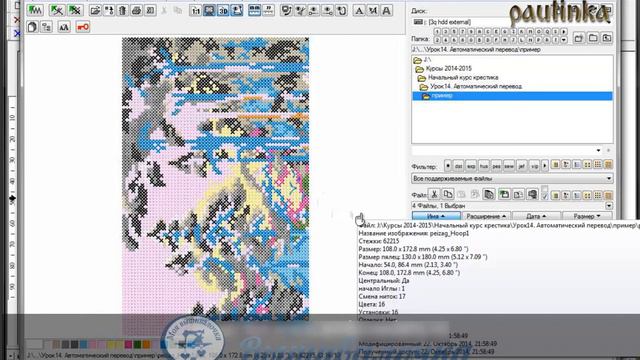Sort files by 'Расширение' column

coord(486,216)
